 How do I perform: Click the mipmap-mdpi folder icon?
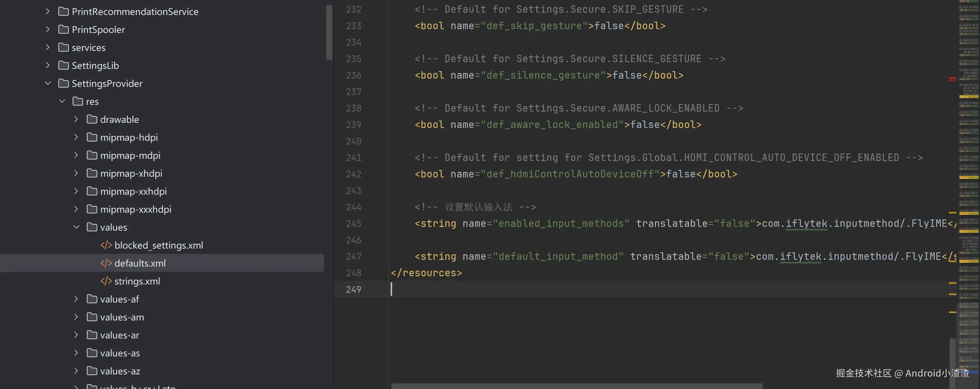92,155
